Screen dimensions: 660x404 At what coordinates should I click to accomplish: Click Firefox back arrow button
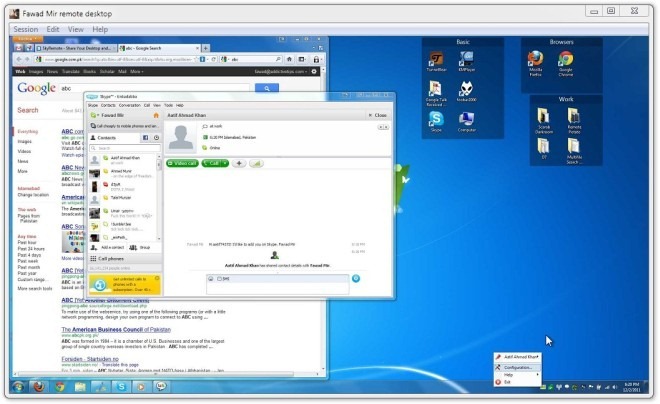[19, 59]
